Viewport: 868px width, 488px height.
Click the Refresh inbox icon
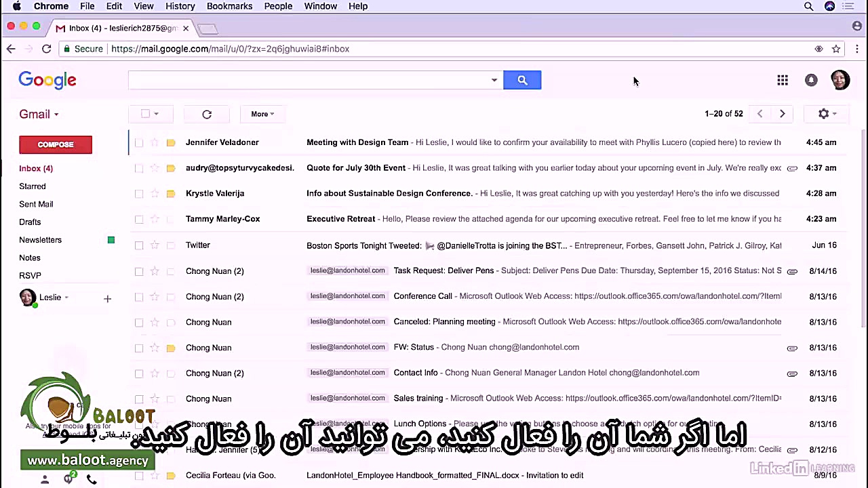pyautogui.click(x=207, y=114)
